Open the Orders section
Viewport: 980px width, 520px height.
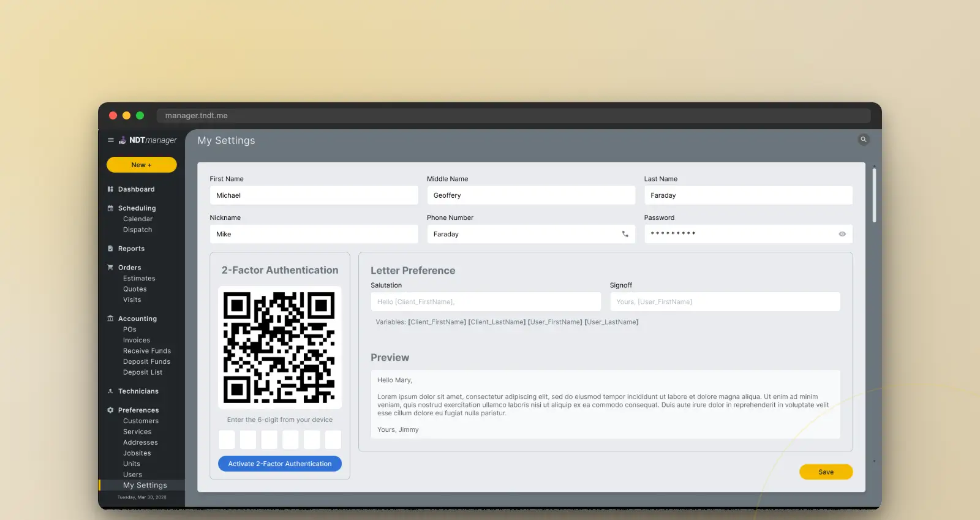coord(129,268)
